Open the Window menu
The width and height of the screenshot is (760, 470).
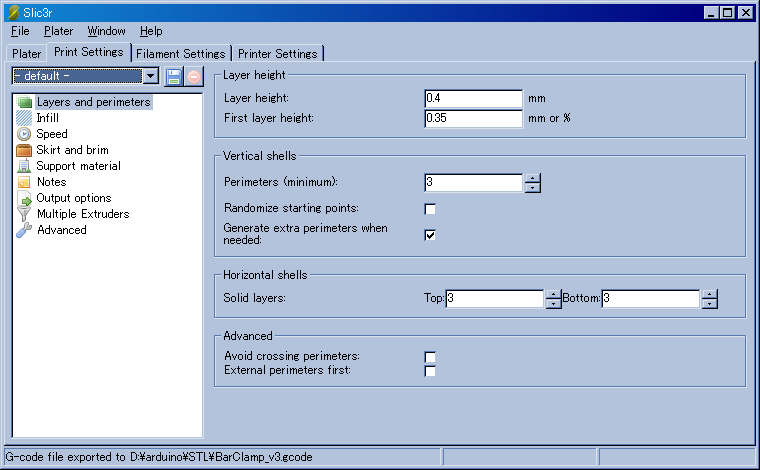[x=106, y=31]
